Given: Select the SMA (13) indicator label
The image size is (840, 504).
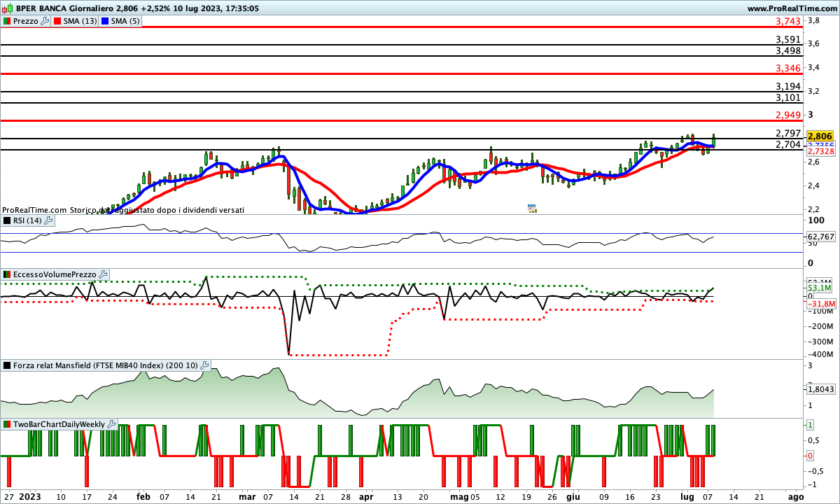Looking at the screenshot, I should (x=80, y=21).
